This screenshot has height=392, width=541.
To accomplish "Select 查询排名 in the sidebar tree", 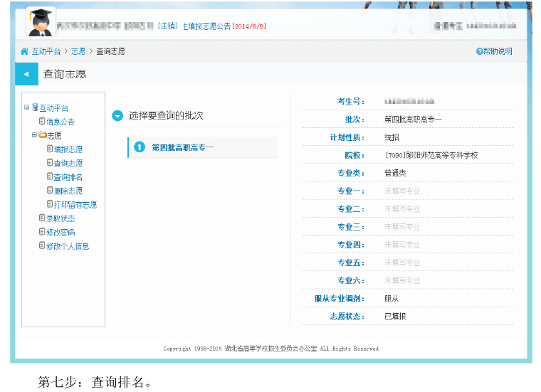I will pyautogui.click(x=68, y=177).
